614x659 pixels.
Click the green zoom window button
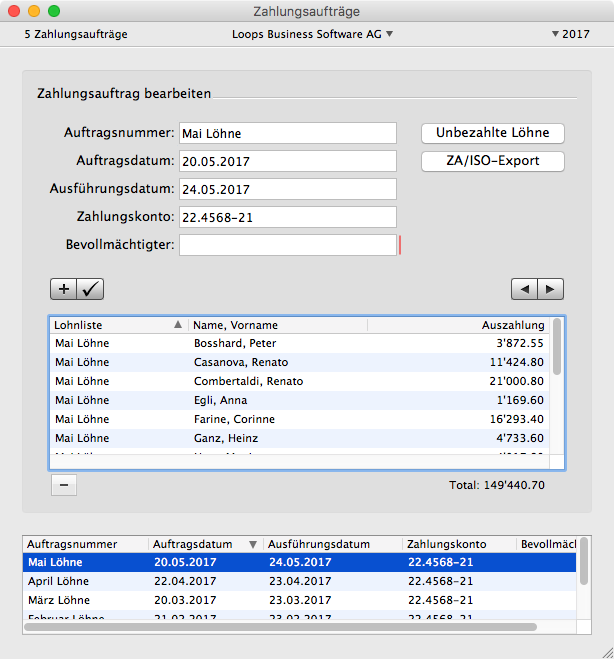point(54,11)
